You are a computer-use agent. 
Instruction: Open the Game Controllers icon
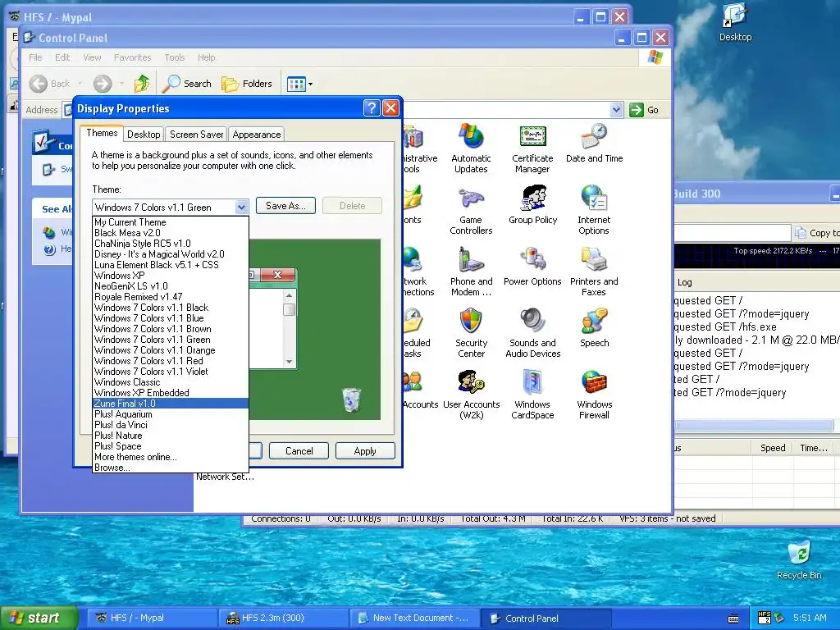point(471,210)
